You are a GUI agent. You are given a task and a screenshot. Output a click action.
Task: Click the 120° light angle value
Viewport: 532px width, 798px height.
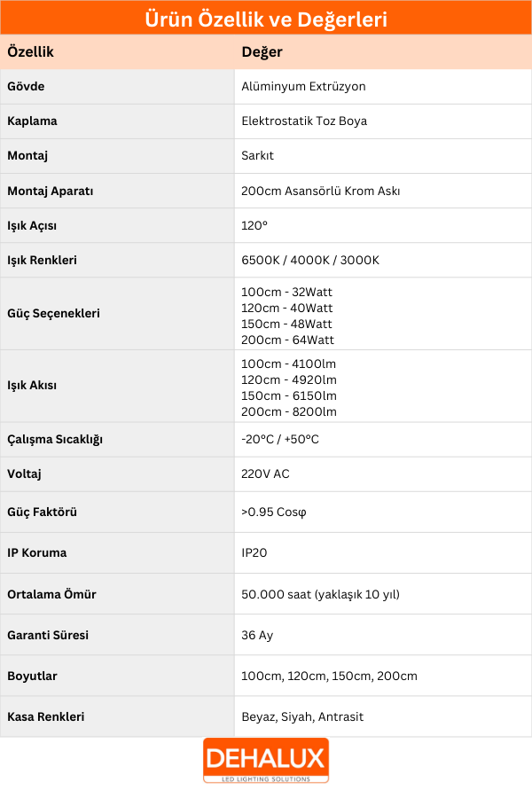pos(254,226)
